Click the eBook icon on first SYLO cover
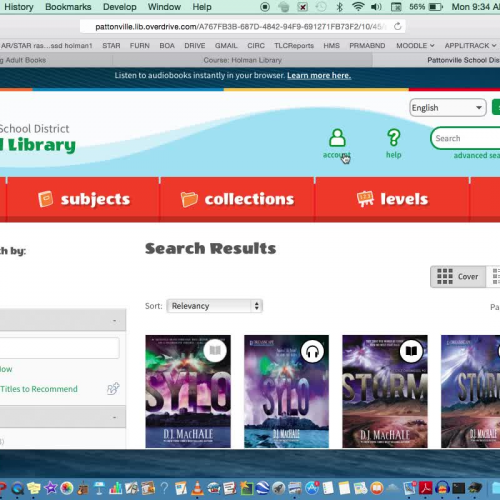This screenshot has width=500, height=500. 215,350
